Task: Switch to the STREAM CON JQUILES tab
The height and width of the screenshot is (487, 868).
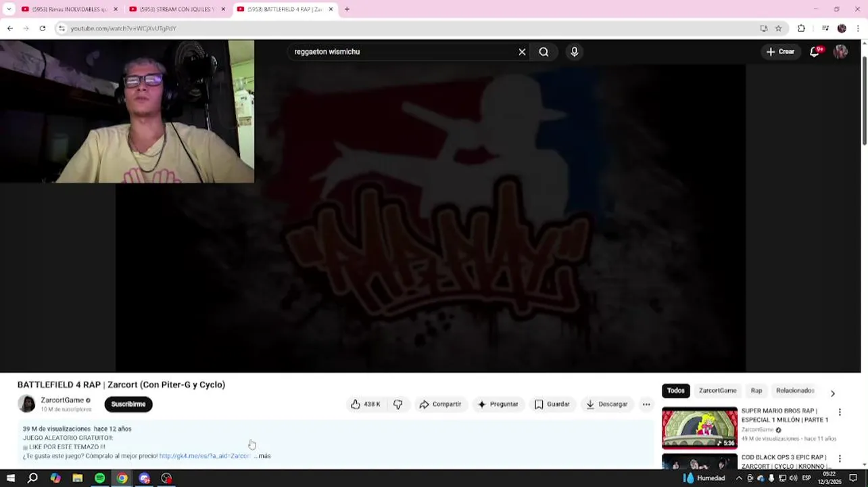Action: point(177,9)
